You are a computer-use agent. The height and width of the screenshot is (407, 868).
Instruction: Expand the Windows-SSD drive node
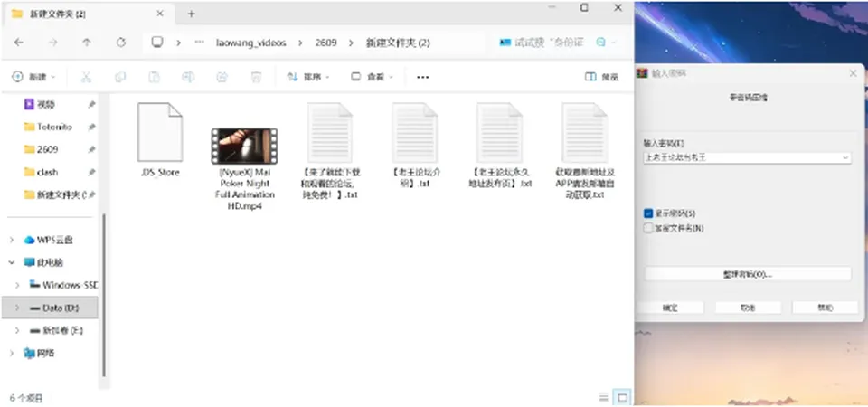coord(17,285)
